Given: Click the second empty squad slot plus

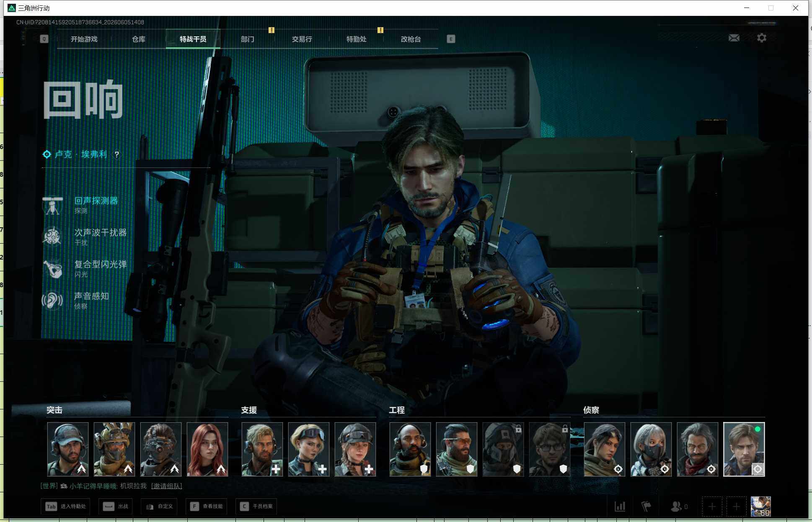Looking at the screenshot, I should (736, 507).
